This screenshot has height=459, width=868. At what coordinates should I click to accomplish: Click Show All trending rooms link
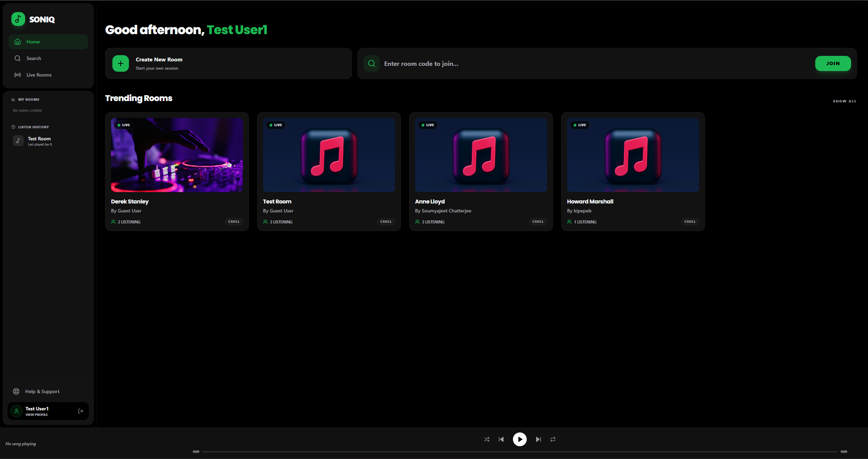(844, 101)
